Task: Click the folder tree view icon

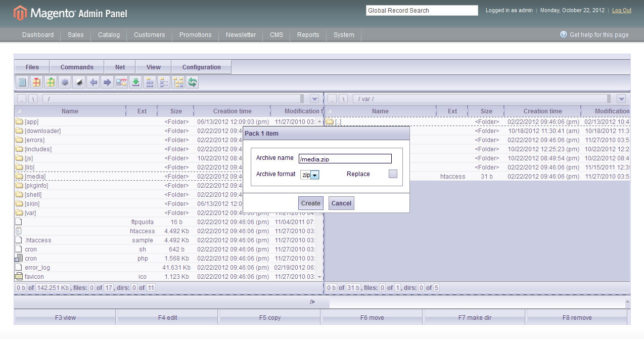Action: coord(178,82)
